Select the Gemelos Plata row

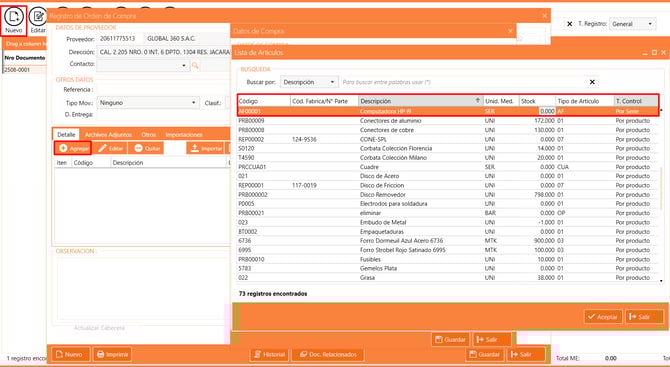[x=447, y=268]
